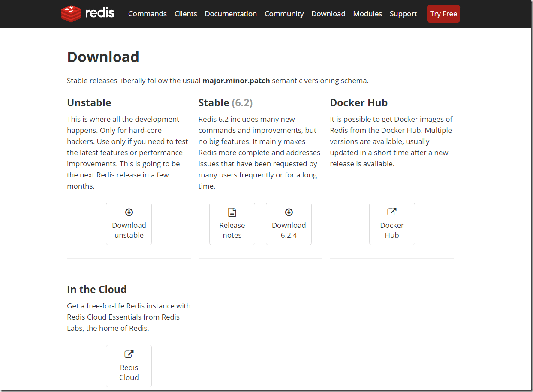Screen dimensions: 533x392
Task: Click the text 'Redis 6.2 includes many new'
Action: 247,119
